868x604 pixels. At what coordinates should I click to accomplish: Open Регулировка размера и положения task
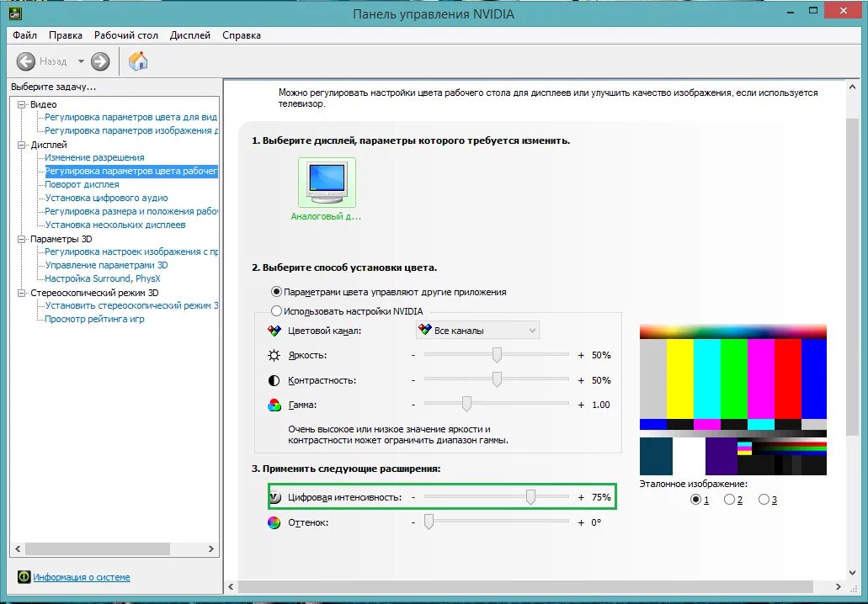click(131, 211)
